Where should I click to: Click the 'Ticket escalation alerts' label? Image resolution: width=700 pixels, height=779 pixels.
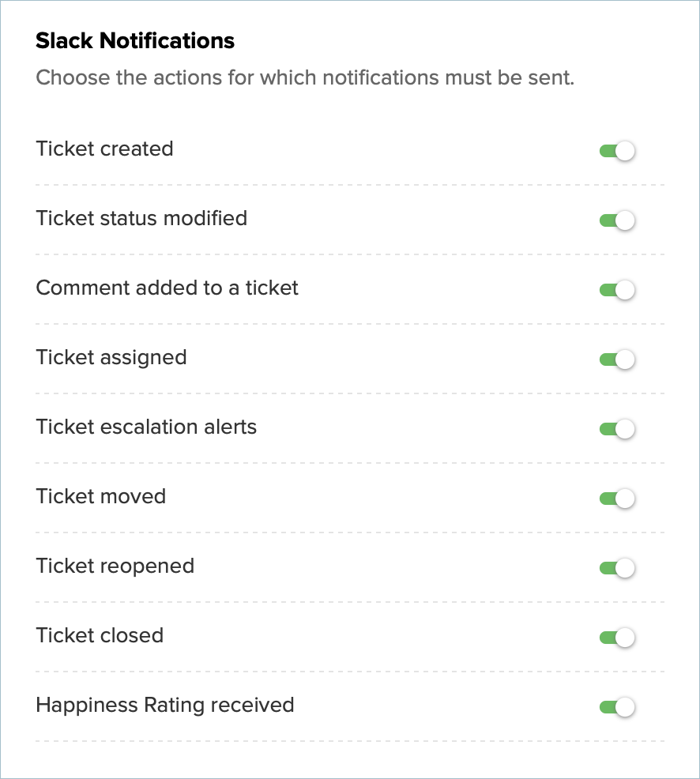tap(146, 427)
